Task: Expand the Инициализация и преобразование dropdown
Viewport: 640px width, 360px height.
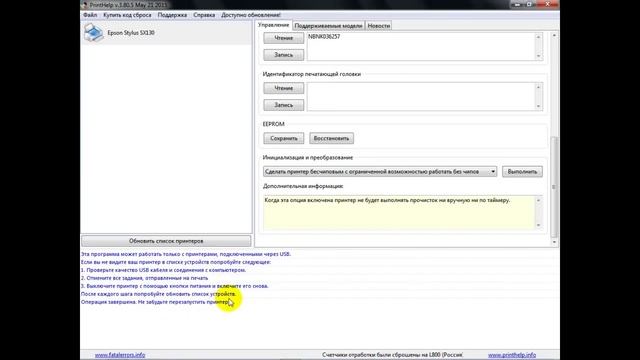Action: click(493, 172)
